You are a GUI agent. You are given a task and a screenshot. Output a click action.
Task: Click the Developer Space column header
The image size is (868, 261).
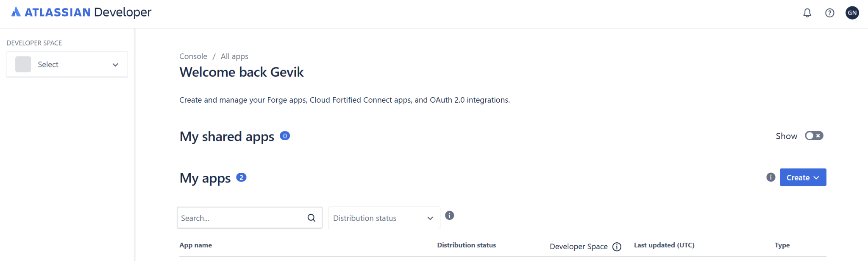point(579,247)
